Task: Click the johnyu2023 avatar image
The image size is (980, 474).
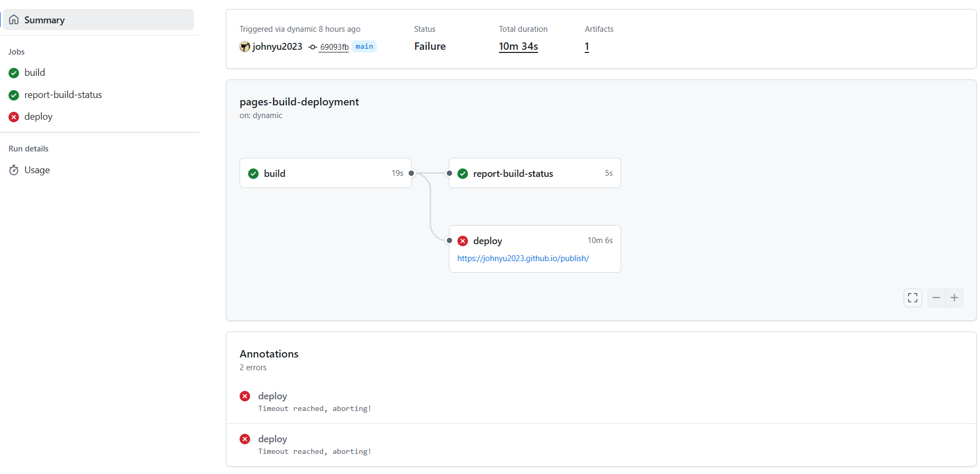Action: [x=244, y=47]
